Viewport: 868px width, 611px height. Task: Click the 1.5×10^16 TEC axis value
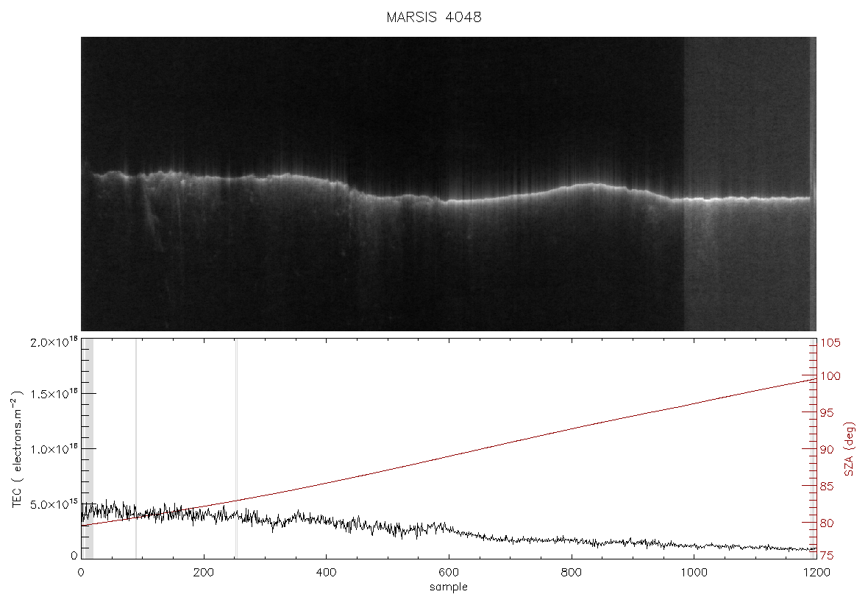tap(54, 394)
